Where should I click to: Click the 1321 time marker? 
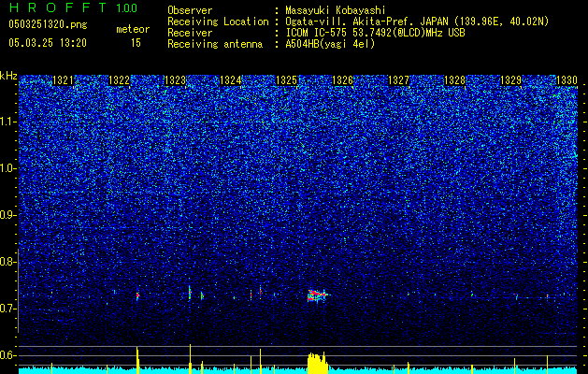tap(63, 80)
